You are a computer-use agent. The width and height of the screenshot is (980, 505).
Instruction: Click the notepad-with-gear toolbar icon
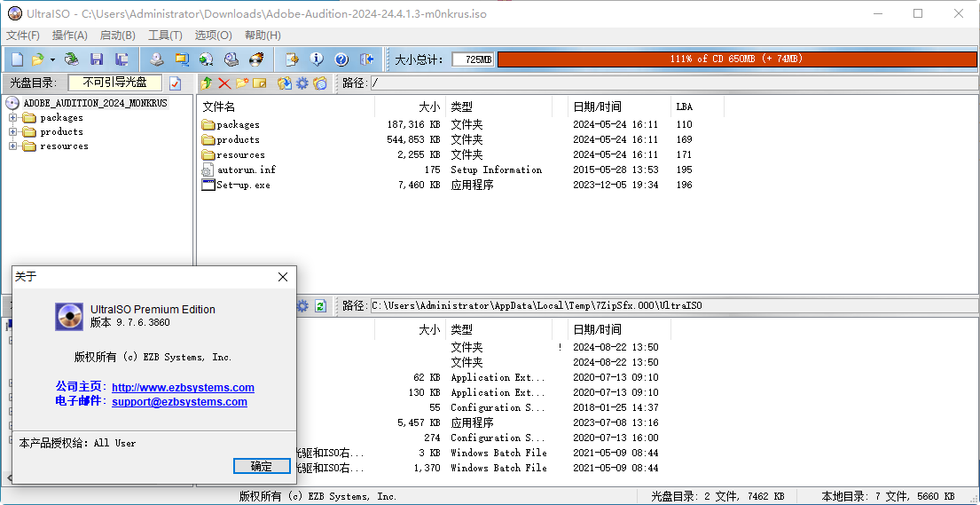pos(292,59)
